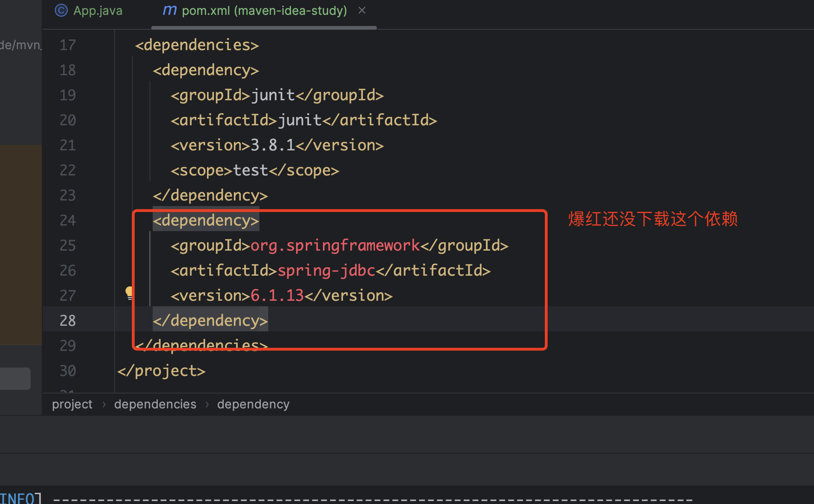This screenshot has width=814, height=504.
Task: Click line number 17 in the gutter
Action: click(68, 45)
